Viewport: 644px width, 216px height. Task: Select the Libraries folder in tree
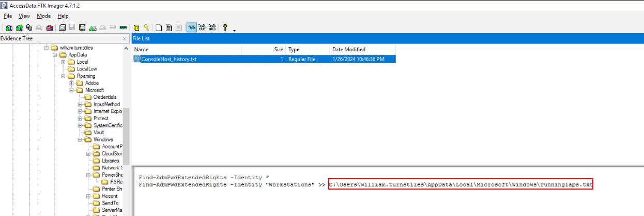point(110,161)
